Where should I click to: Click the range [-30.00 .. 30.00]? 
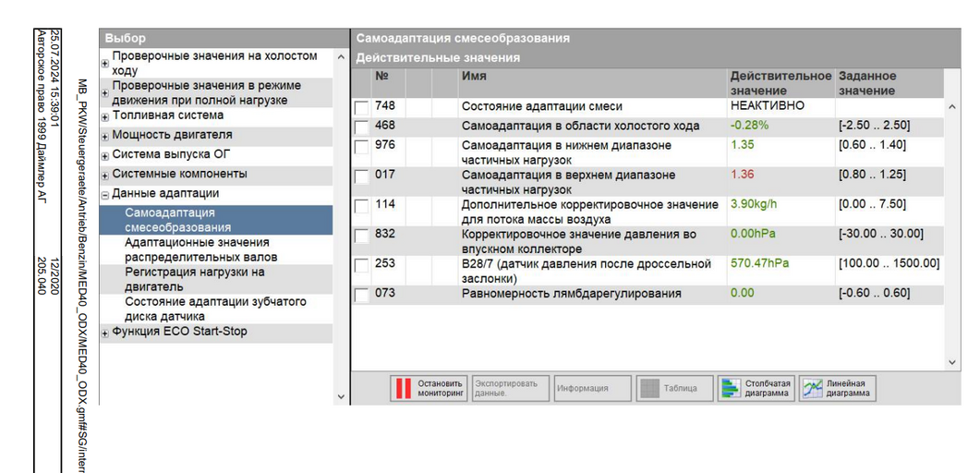click(880, 235)
